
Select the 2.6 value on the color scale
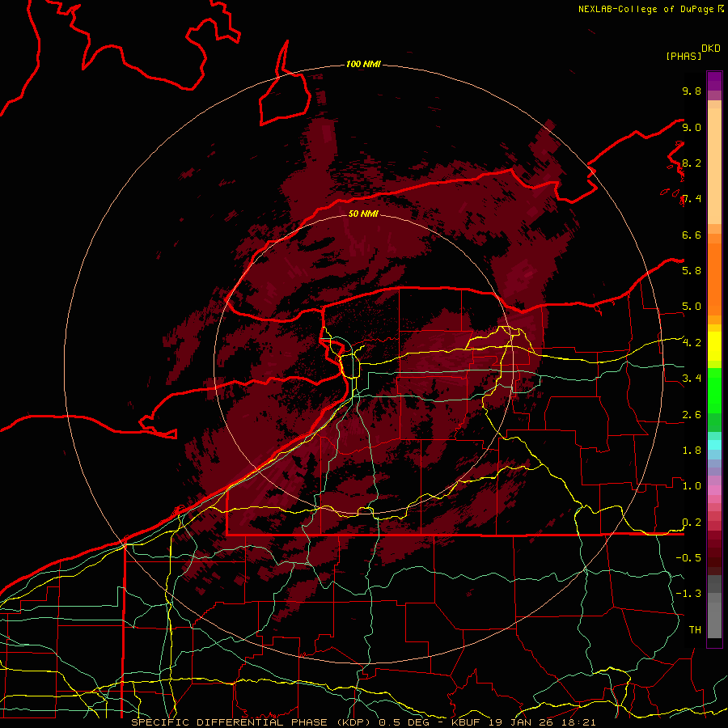coord(692,414)
